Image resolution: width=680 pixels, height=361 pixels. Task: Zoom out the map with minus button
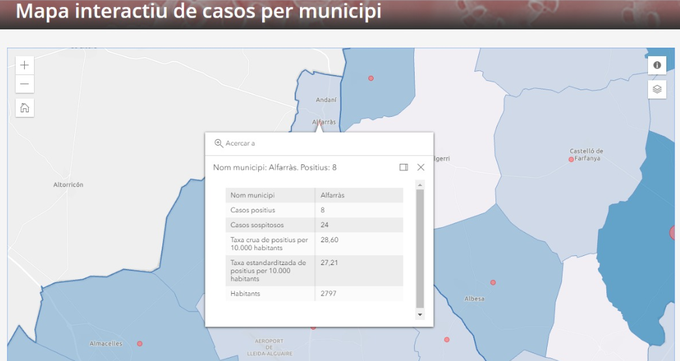25,84
